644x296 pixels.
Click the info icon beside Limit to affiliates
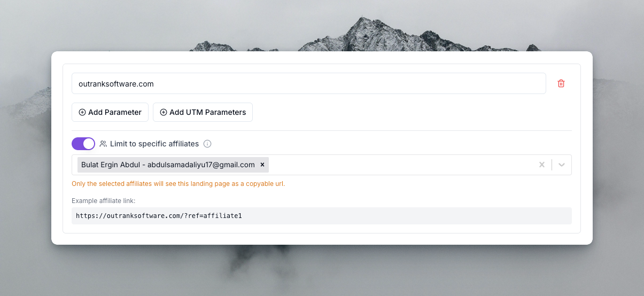click(207, 144)
